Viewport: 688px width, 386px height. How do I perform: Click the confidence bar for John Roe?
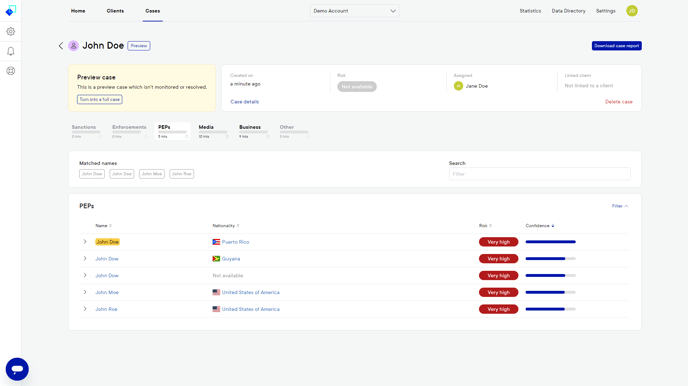(x=551, y=309)
